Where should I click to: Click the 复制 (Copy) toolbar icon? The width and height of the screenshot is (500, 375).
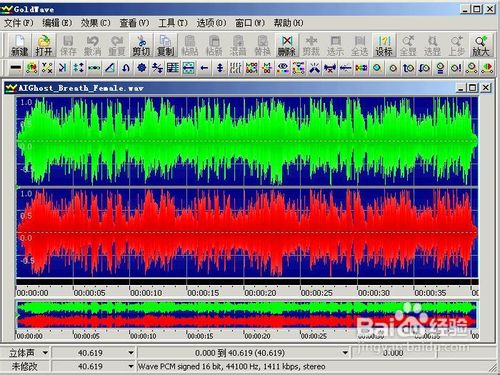pyautogui.click(x=165, y=45)
